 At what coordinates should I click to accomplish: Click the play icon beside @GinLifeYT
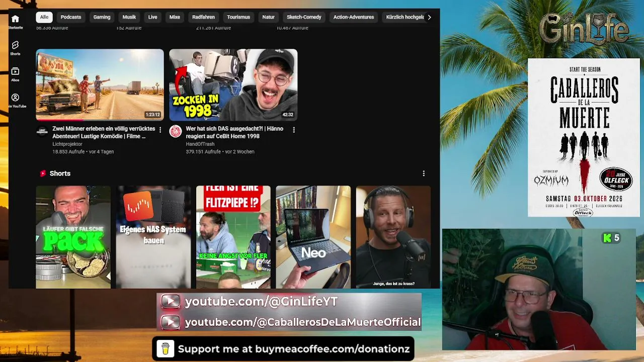click(171, 301)
